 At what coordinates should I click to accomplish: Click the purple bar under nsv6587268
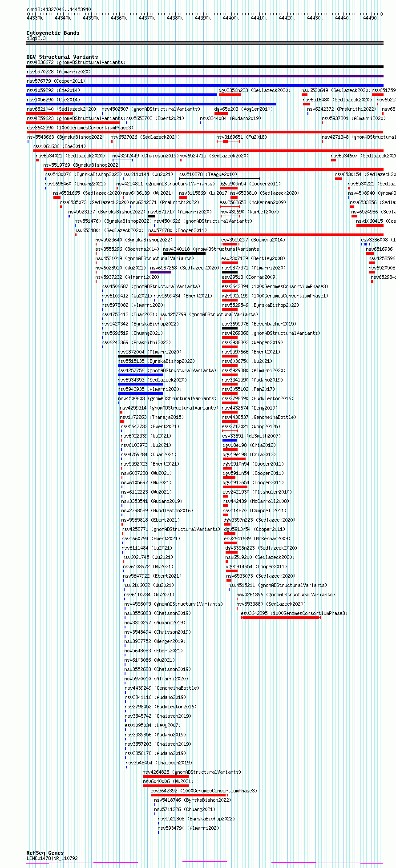(161, 272)
